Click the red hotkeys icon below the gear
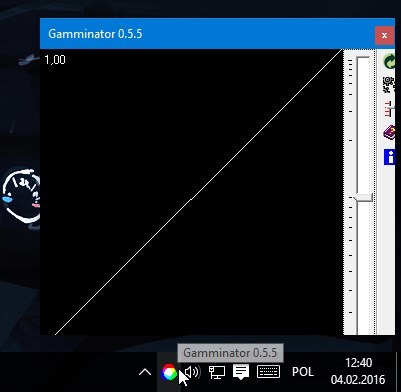 [389, 109]
